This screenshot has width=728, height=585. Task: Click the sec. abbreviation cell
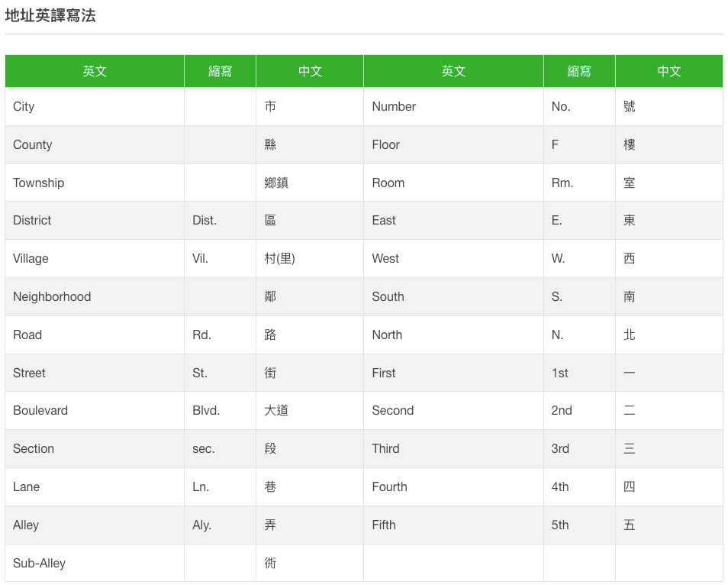click(204, 448)
